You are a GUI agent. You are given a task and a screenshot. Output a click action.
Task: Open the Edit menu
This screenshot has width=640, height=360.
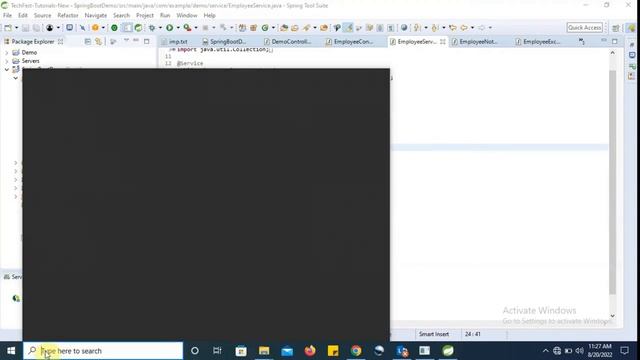(23, 16)
